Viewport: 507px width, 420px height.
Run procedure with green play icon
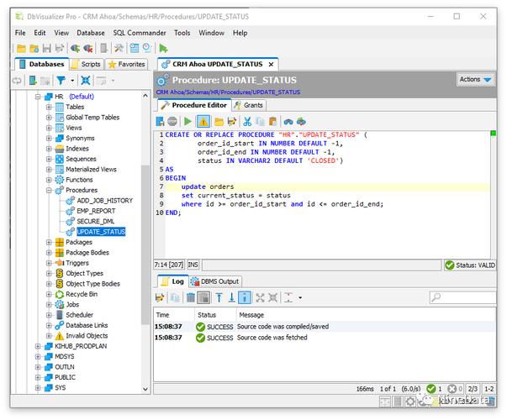[187, 122]
